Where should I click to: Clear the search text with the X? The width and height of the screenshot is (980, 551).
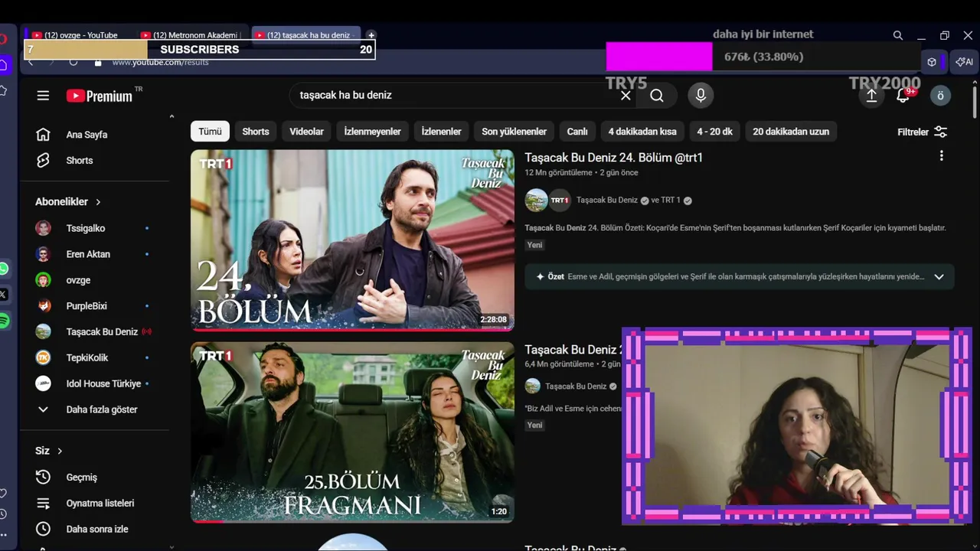tap(626, 96)
